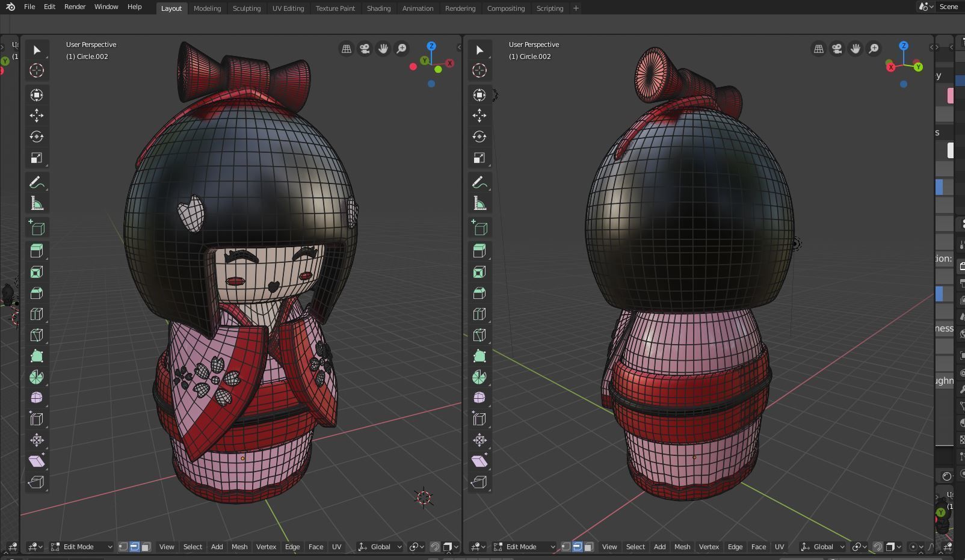This screenshot has height=560, width=965.
Task: Select the Knife tool in left viewport
Action: [37, 335]
